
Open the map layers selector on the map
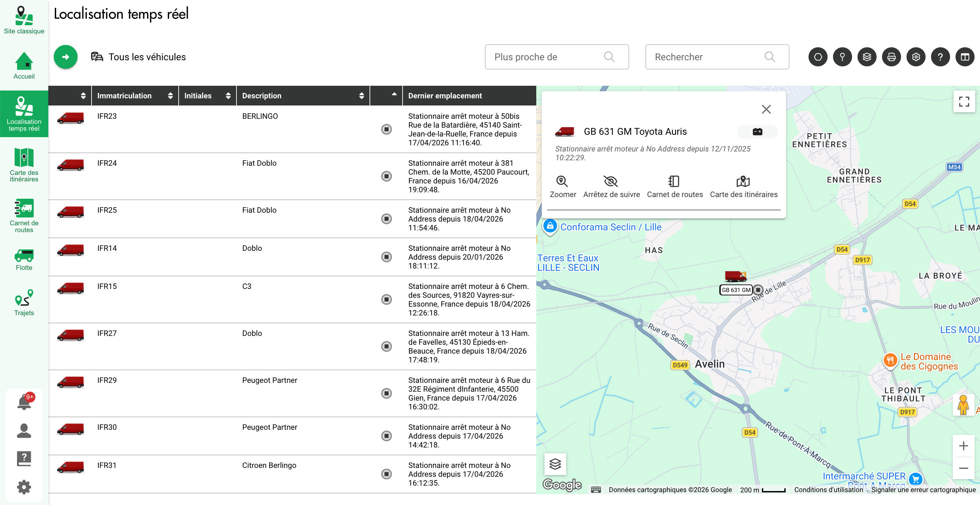[x=555, y=463]
